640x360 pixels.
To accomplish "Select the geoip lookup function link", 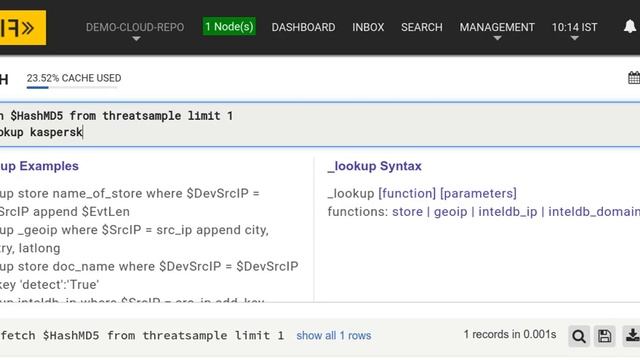I will coord(450,211).
